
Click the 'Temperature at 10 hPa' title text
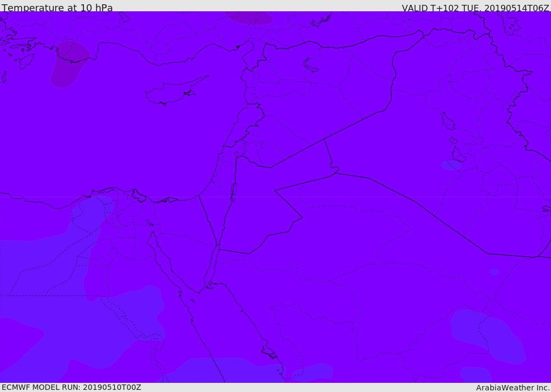(x=57, y=8)
